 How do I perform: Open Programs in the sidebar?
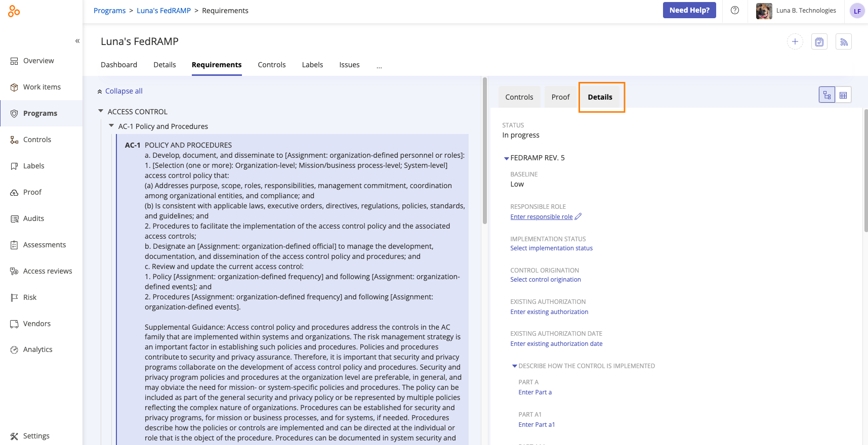[x=41, y=113]
